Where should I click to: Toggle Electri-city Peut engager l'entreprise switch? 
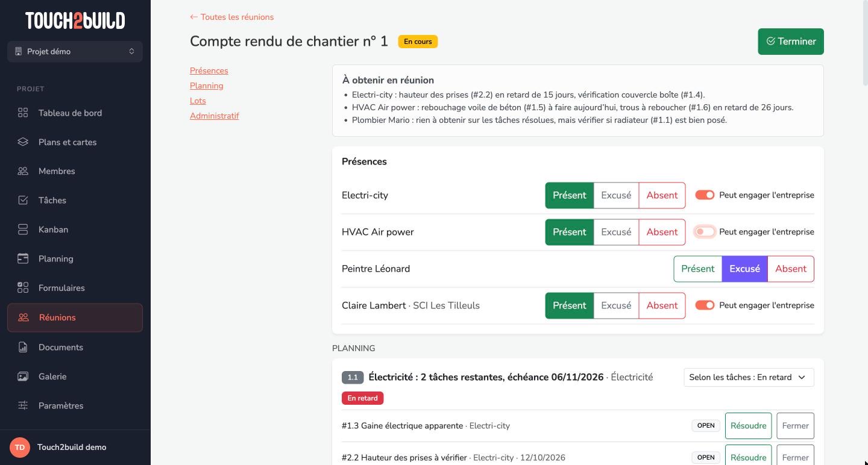pos(705,195)
